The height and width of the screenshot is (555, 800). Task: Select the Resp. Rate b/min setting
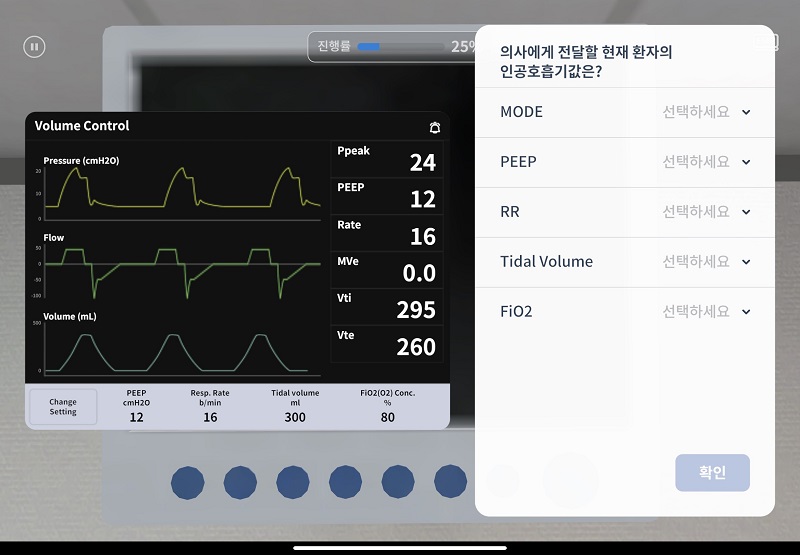tap(210, 406)
